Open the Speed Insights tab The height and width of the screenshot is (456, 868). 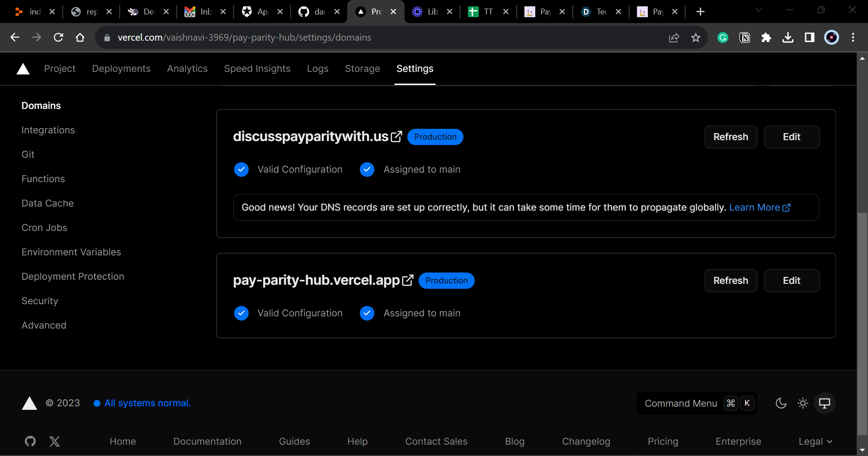pos(257,69)
